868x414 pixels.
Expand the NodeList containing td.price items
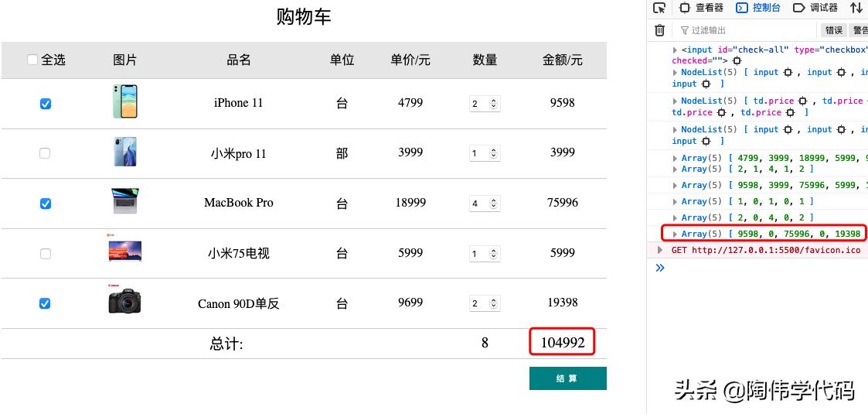pyautogui.click(x=676, y=101)
